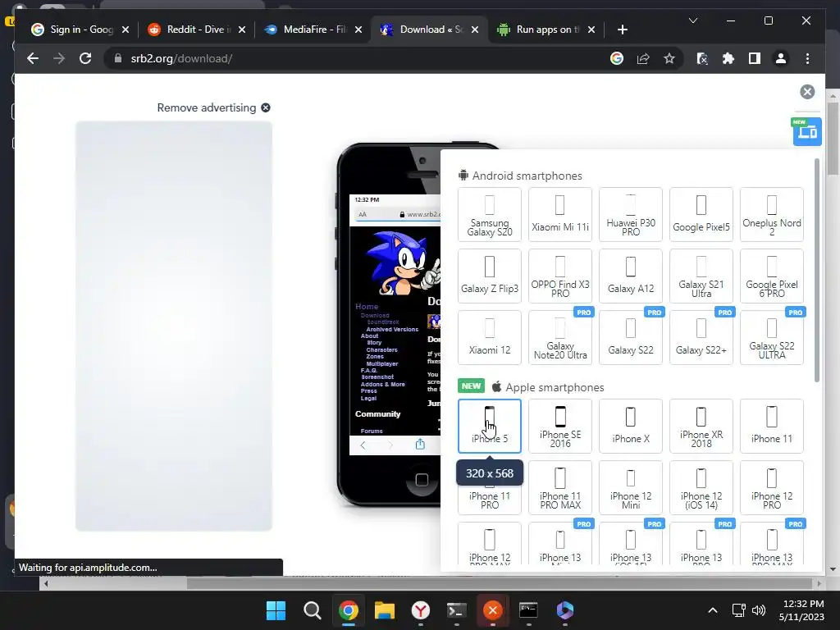Tap the back arrow in the phone browser
The image size is (840, 630).
[x=363, y=445]
